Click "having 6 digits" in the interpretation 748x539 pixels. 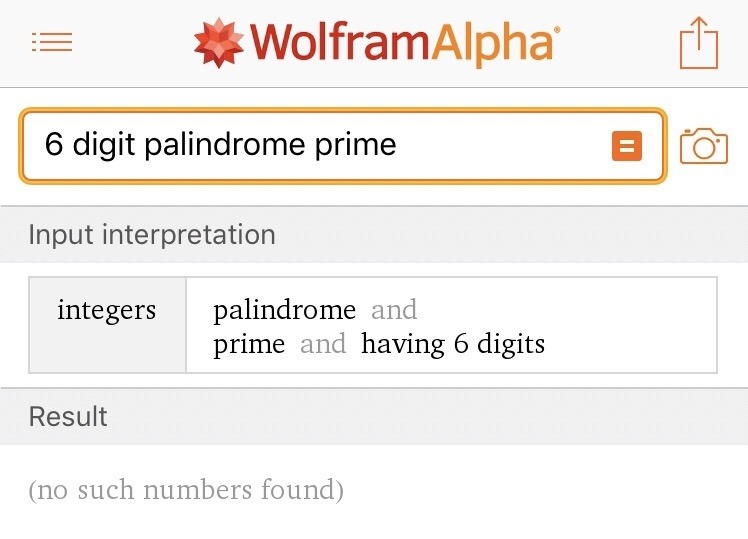453,345
